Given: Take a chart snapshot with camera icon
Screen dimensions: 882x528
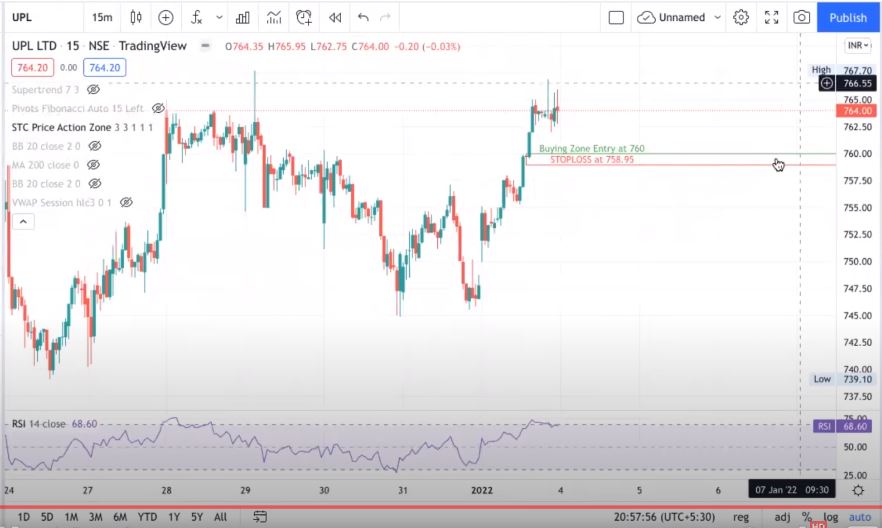Looking at the screenshot, I should point(801,17).
